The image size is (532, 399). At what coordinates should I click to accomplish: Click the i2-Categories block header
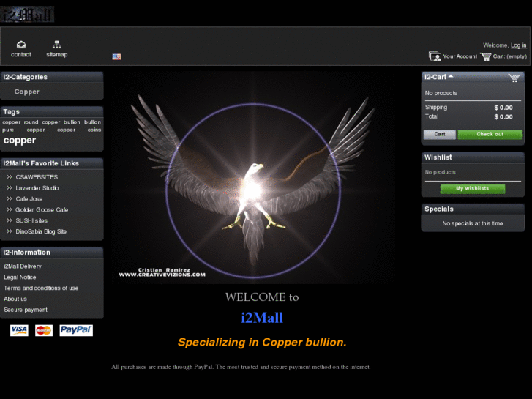52,77
